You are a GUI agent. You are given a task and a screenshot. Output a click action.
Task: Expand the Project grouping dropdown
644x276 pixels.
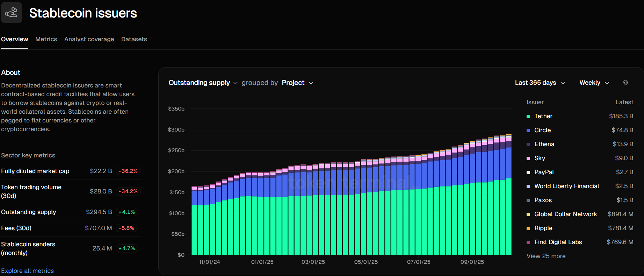pyautogui.click(x=297, y=83)
